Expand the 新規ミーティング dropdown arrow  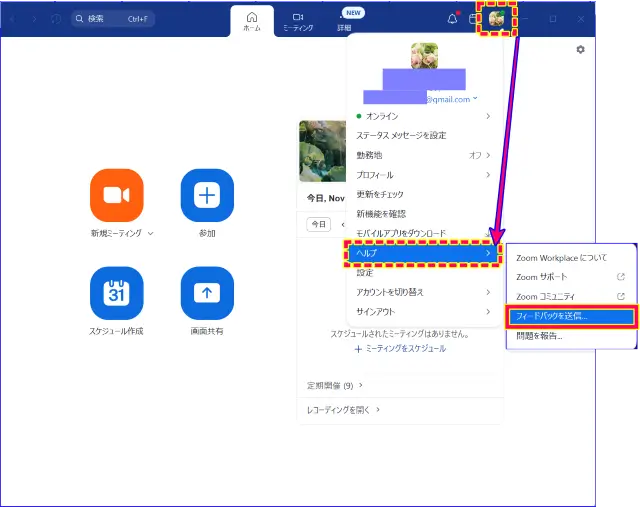point(151,233)
